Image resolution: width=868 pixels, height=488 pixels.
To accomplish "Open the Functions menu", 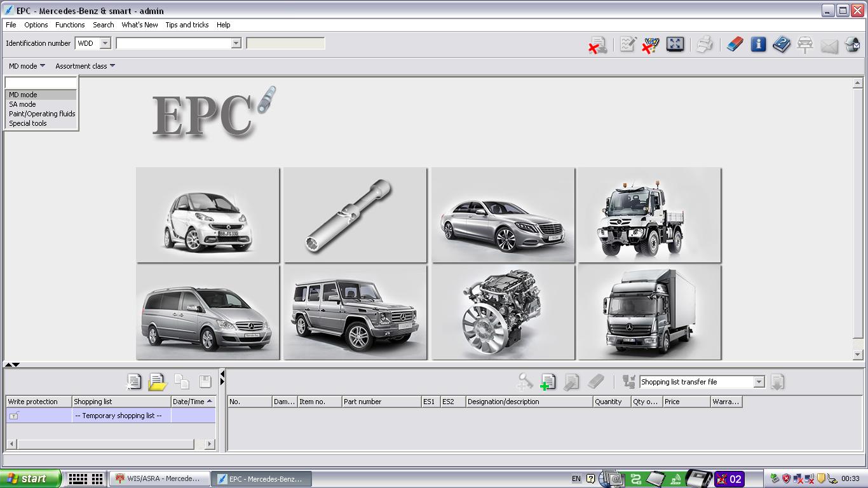I will tap(70, 25).
